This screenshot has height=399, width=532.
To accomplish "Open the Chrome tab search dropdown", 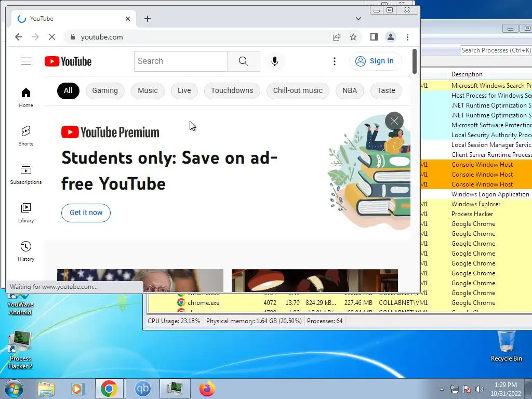I will [358, 19].
